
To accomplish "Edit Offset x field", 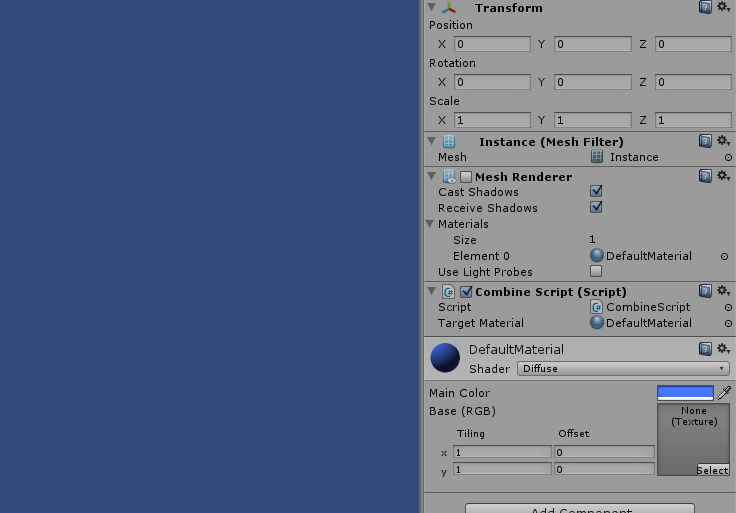I will coord(605,452).
